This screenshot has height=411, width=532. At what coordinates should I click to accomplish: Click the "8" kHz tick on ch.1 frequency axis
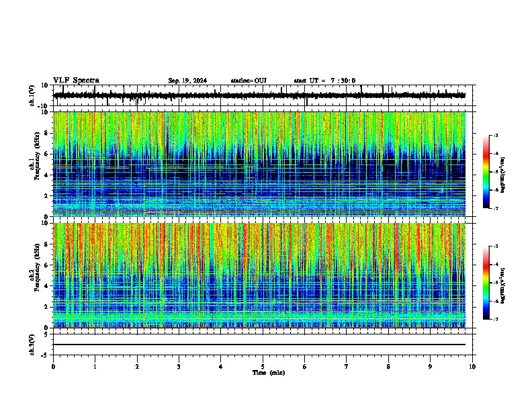(47, 133)
